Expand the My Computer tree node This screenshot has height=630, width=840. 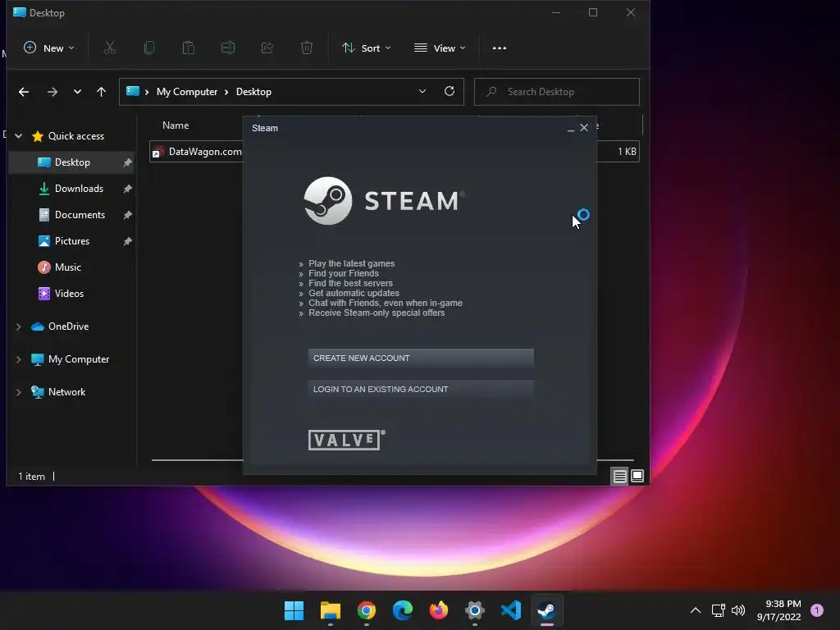point(19,359)
